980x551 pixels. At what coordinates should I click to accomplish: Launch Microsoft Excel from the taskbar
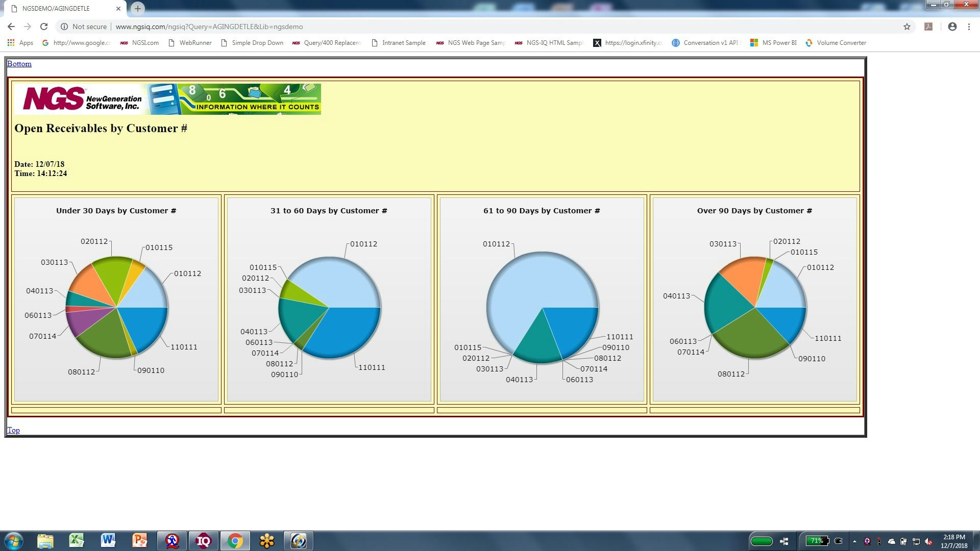(78, 541)
